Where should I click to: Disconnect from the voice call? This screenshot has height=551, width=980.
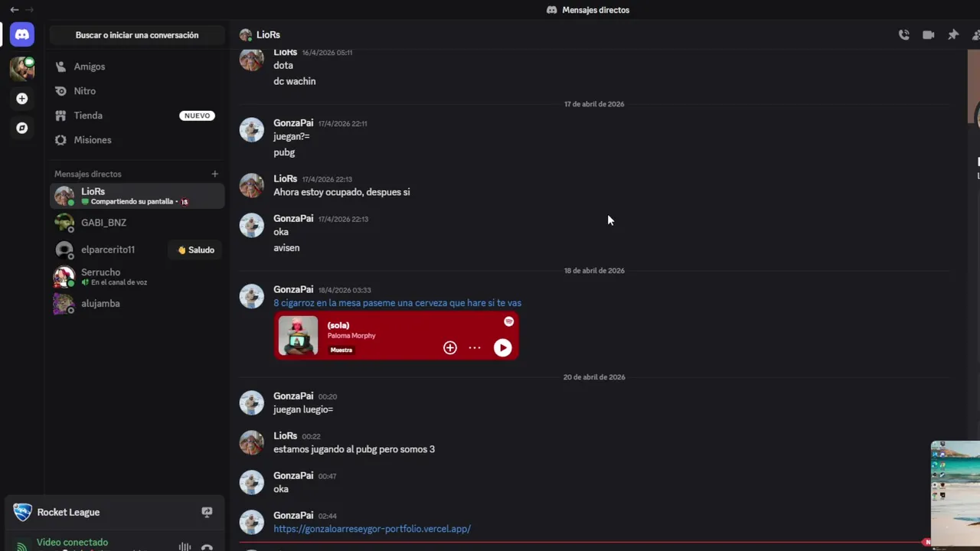[x=207, y=546]
